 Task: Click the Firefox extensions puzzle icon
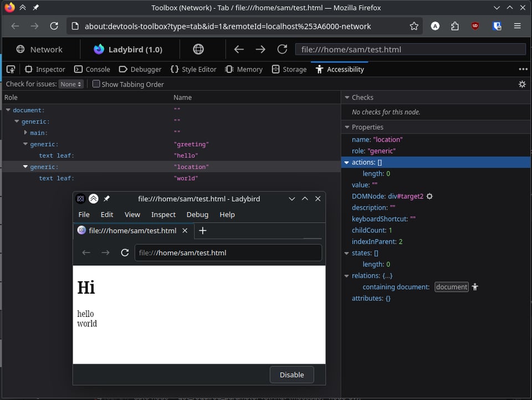(x=455, y=26)
